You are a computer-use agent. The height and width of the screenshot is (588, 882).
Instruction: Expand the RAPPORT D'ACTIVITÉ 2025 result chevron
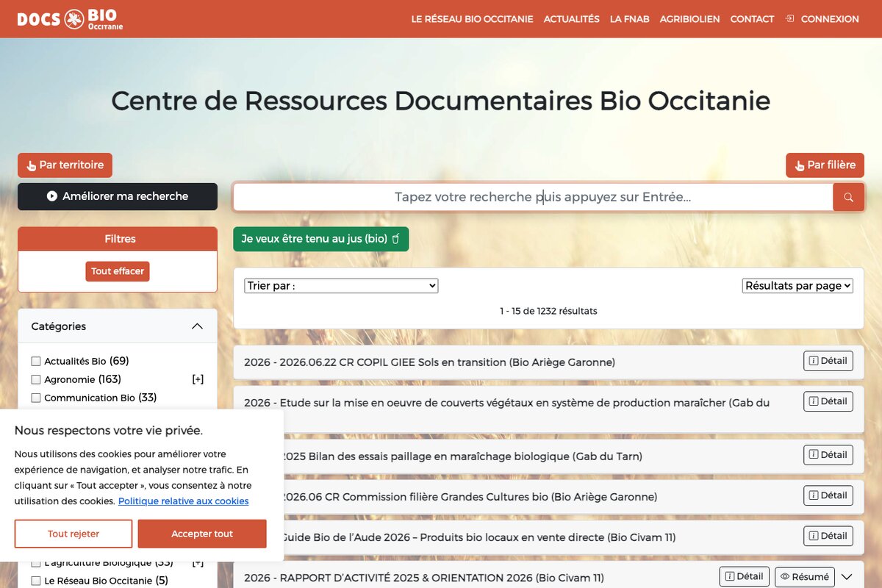coord(847,577)
